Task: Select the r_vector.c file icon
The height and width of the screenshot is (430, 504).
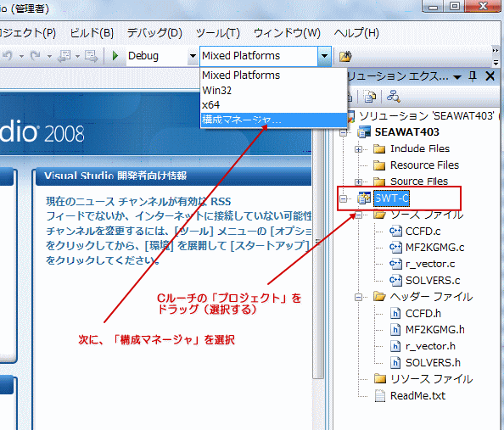Action: pyautogui.click(x=395, y=264)
